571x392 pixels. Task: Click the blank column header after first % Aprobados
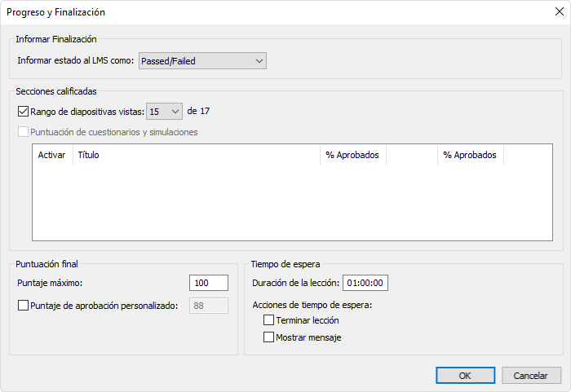click(412, 155)
